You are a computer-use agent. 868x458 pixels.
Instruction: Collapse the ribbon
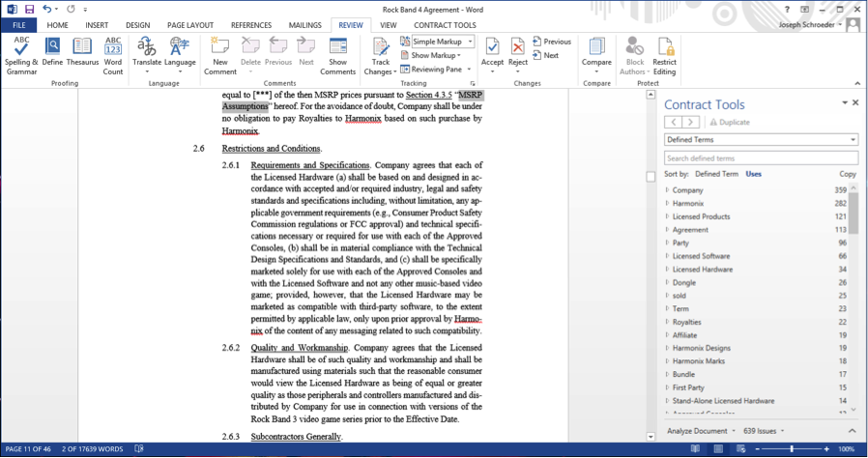point(857,83)
